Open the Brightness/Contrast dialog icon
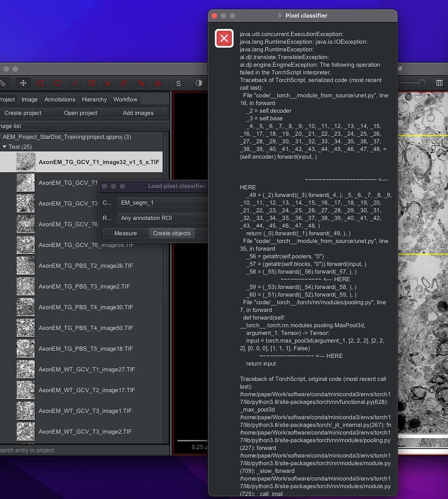This screenshot has height=499, width=448. click(198, 83)
